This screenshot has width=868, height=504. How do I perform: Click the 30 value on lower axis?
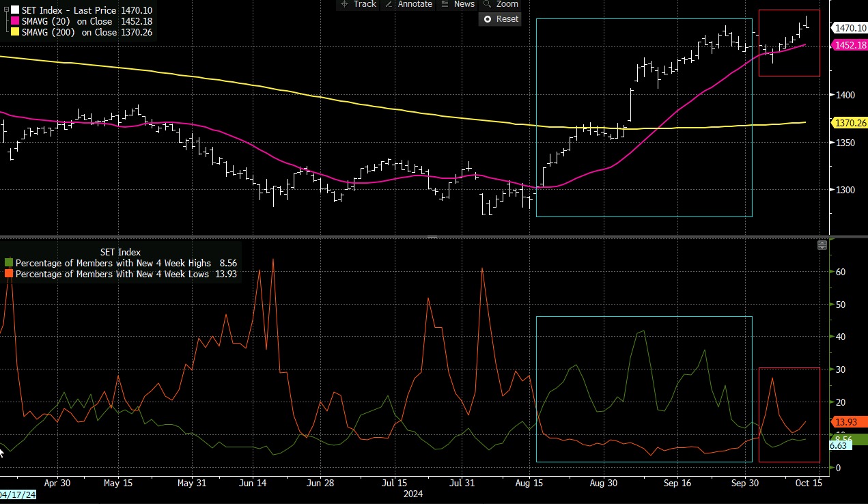[x=841, y=369]
